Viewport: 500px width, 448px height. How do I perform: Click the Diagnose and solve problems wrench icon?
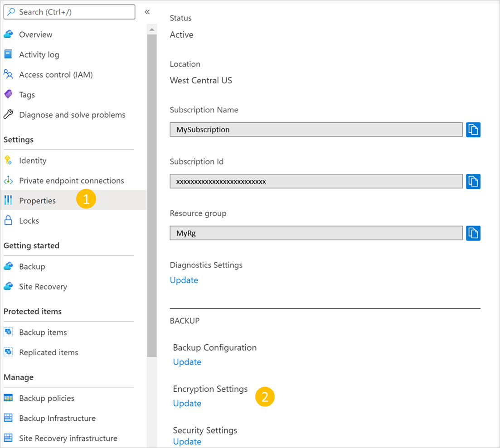tap(8, 115)
